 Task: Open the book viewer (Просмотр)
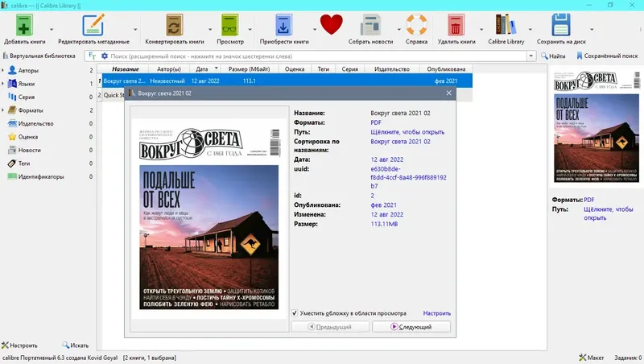click(229, 25)
